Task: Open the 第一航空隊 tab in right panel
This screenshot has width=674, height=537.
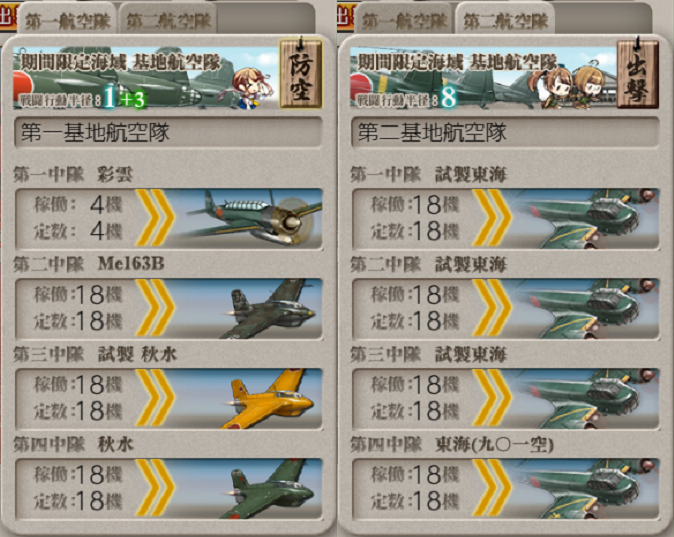Action: (404, 20)
